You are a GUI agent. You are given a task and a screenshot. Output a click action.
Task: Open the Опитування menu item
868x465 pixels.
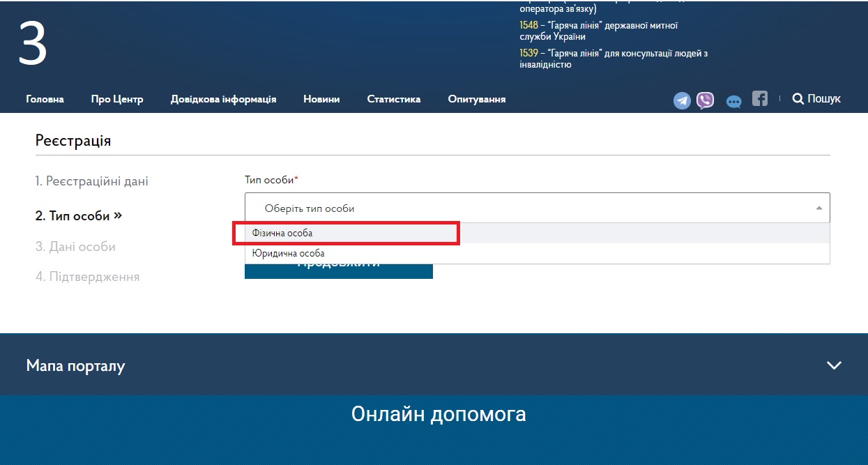pyautogui.click(x=477, y=99)
